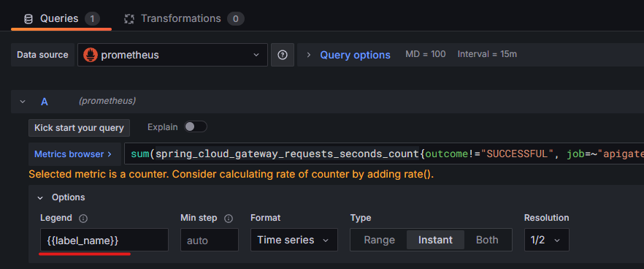The image size is (644, 269).
Task: Select Both query type
Action: (x=487, y=240)
